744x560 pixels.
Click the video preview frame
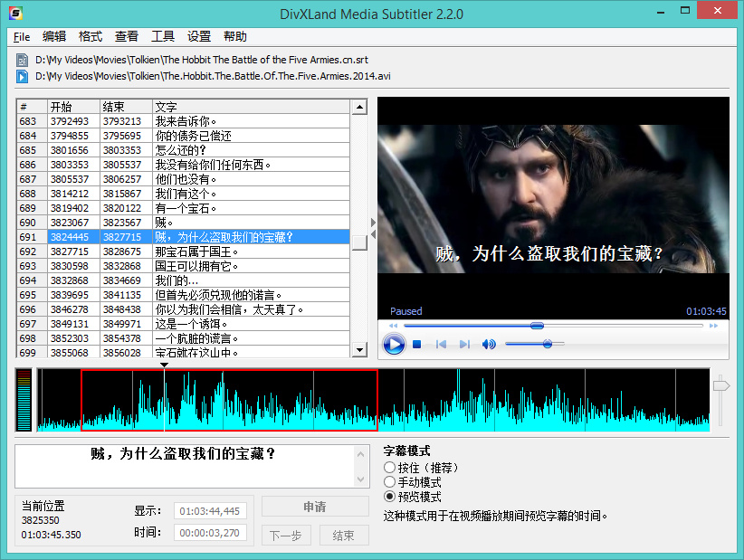[x=553, y=199]
